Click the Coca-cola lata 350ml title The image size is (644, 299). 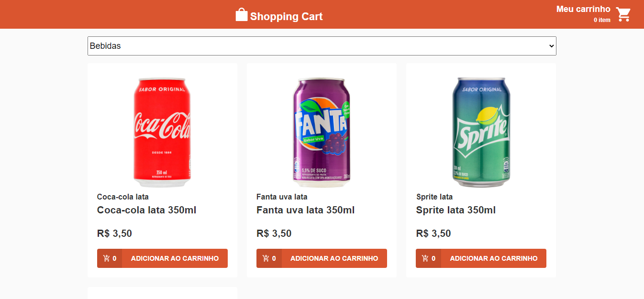[146, 210]
